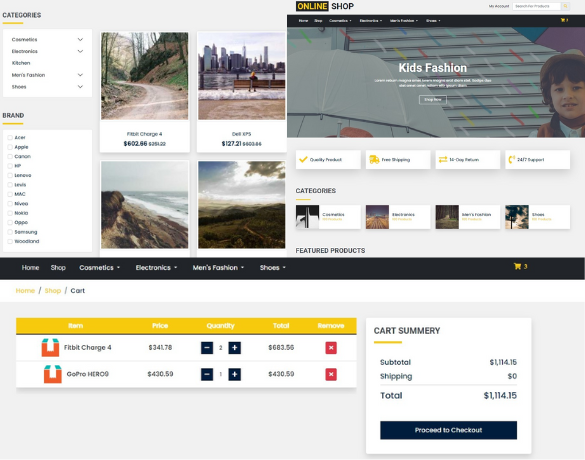Screen dimensions: 585x460
Task: Click the Quality Product checkmark icon
Action: [303, 159]
